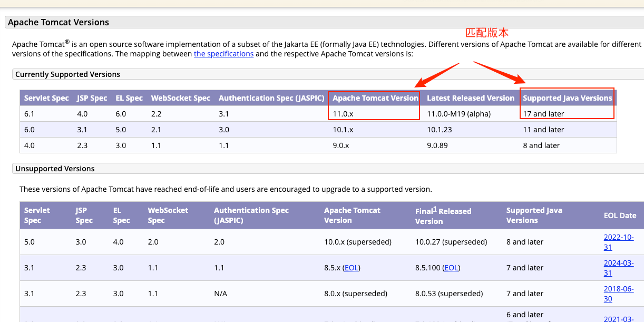
Task: Click the Supported Java Versions header in supported table
Action: click(568, 98)
